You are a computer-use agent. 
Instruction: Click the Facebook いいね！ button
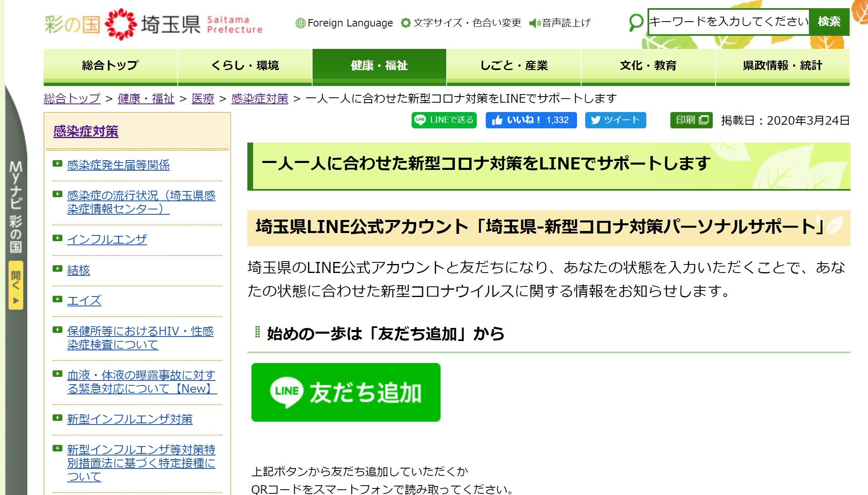(x=531, y=120)
